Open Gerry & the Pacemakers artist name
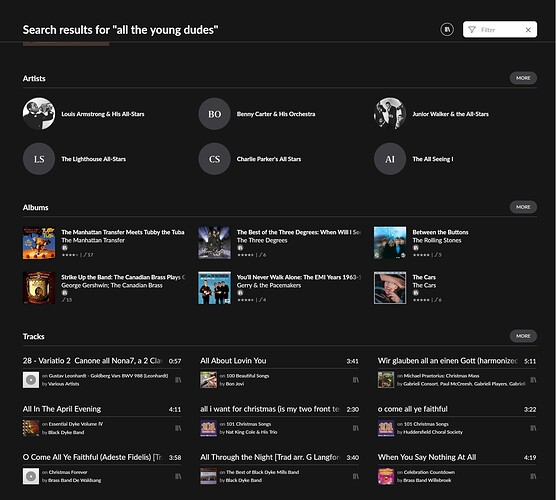The height and width of the screenshot is (500, 556). 269,285
